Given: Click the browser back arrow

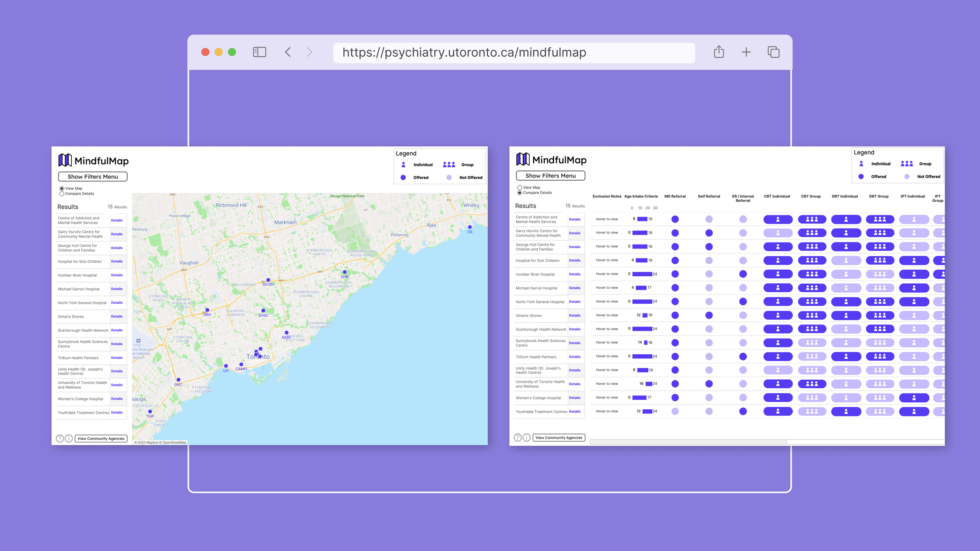Looking at the screenshot, I should [x=288, y=52].
